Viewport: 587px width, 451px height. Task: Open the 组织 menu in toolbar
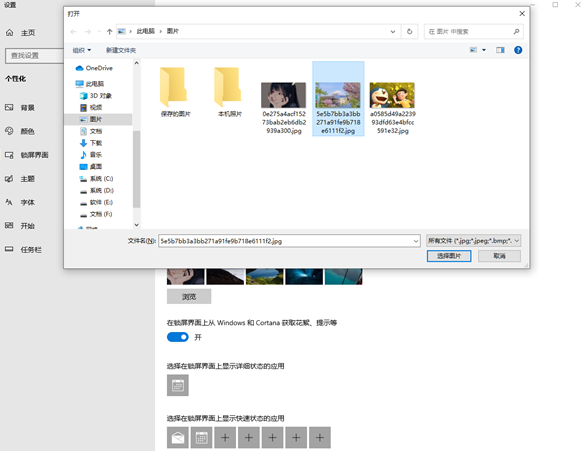click(x=82, y=50)
